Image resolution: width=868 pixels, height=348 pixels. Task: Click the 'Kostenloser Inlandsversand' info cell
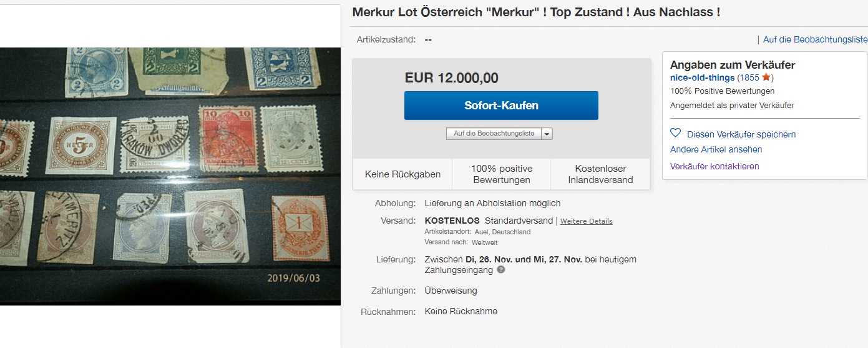600,174
